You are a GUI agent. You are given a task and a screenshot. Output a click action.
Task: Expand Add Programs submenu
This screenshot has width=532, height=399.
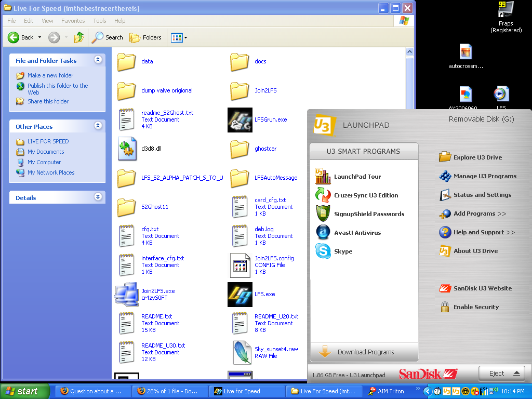[x=473, y=214]
